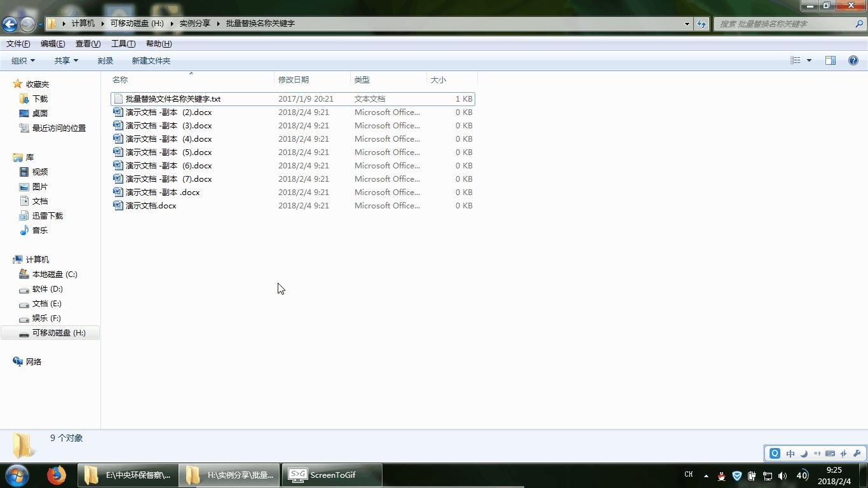868x488 pixels.
Task: Switch to the E:\中央环保督察 taskbar window
Action: point(128,475)
